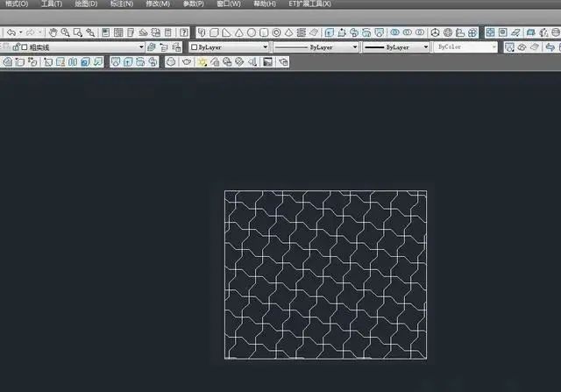Select the Helix spring tool

pyautogui.click(x=302, y=32)
